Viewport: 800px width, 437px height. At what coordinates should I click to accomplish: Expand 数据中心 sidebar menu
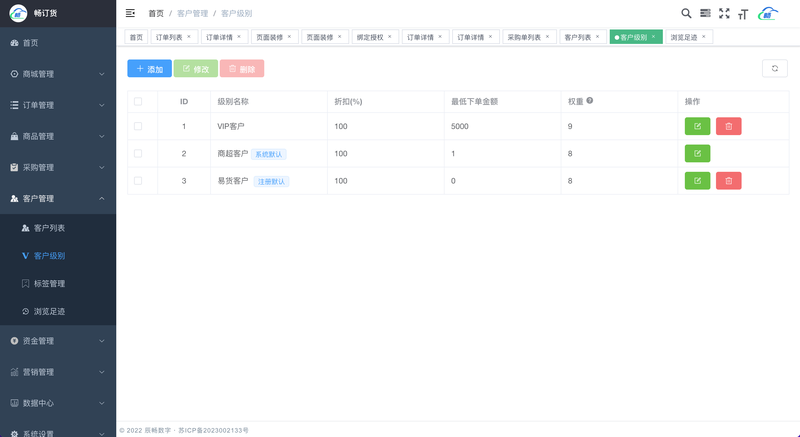(x=58, y=403)
